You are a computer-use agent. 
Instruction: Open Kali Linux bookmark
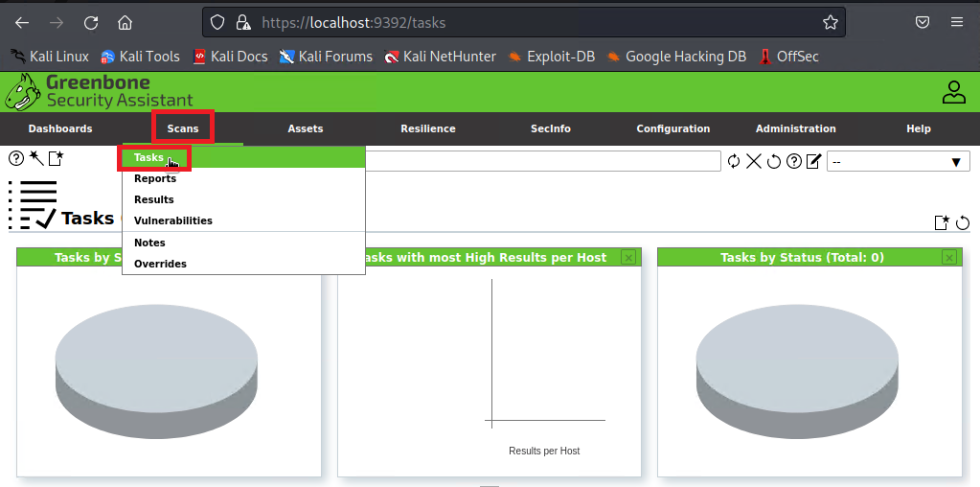pyautogui.click(x=50, y=57)
